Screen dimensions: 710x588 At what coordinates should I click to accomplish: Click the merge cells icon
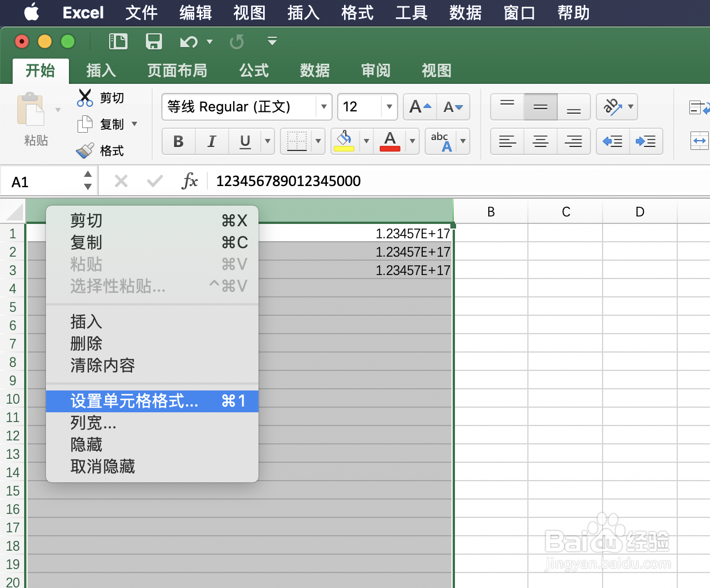pyautogui.click(x=699, y=141)
